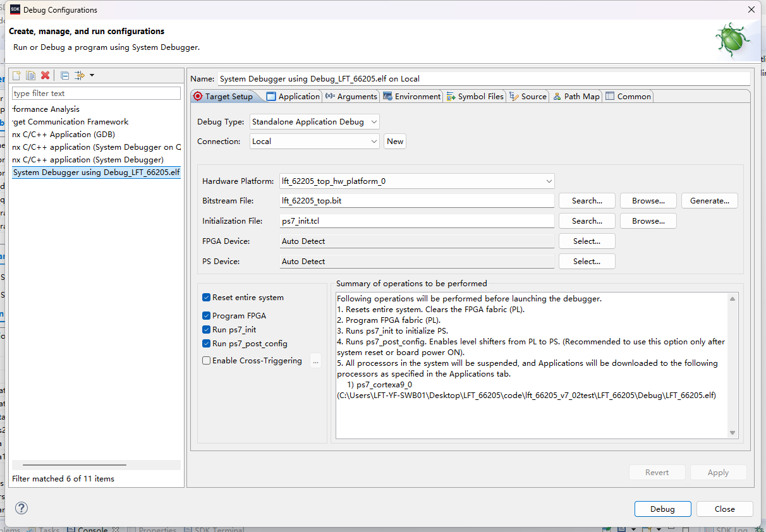
Task: Open the Path Map tab
Action: coord(576,97)
